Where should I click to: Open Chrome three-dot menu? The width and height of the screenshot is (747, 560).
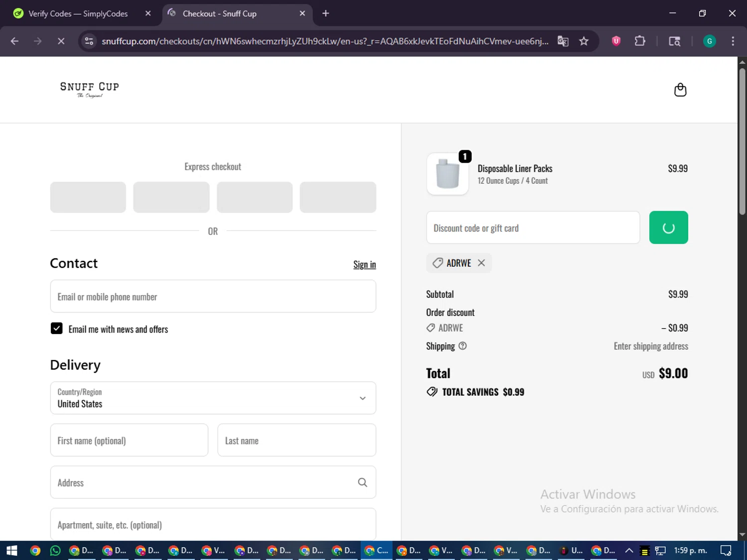(733, 41)
